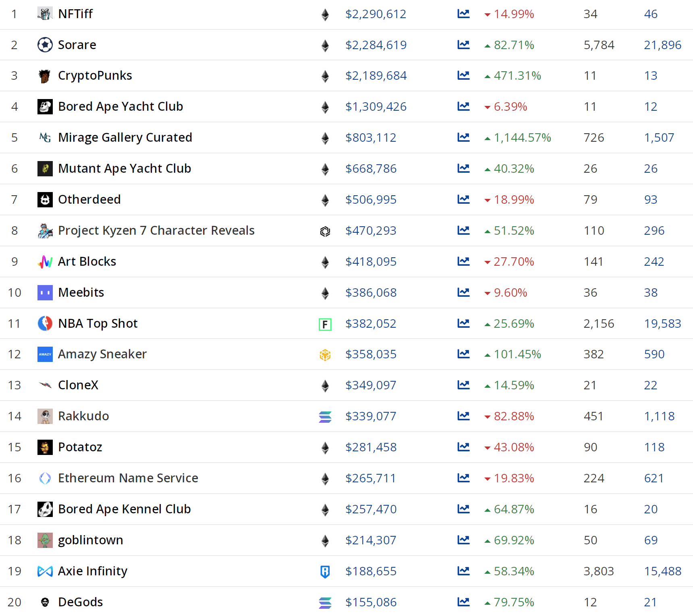Click the BNB chain icon for Amazy Sneaker
This screenshot has width=693, height=616.
[325, 355]
